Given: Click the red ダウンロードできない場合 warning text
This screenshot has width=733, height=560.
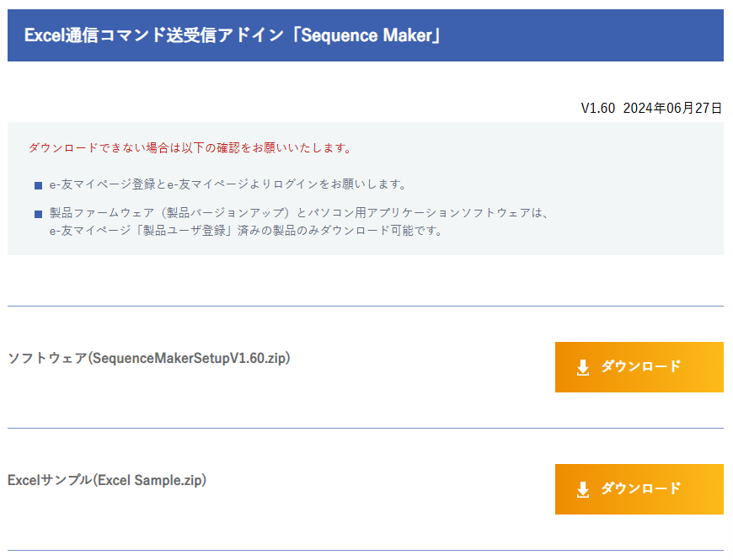Looking at the screenshot, I should click(190, 148).
